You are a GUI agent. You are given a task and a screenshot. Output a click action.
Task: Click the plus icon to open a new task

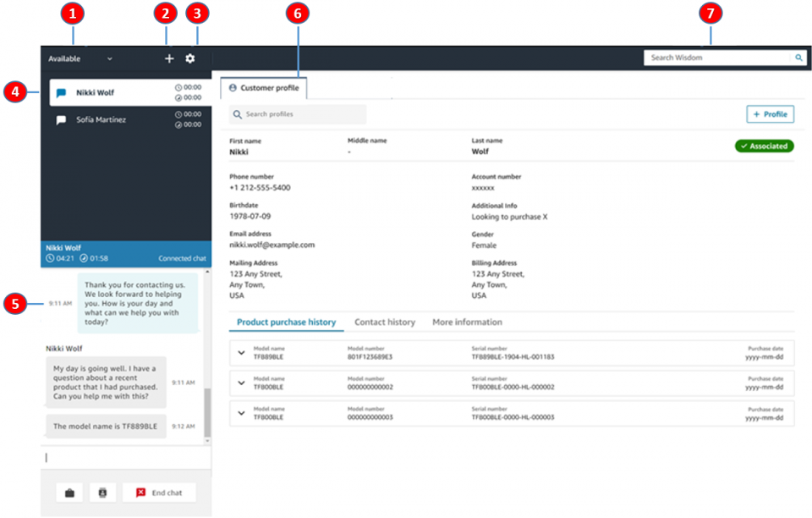167,58
